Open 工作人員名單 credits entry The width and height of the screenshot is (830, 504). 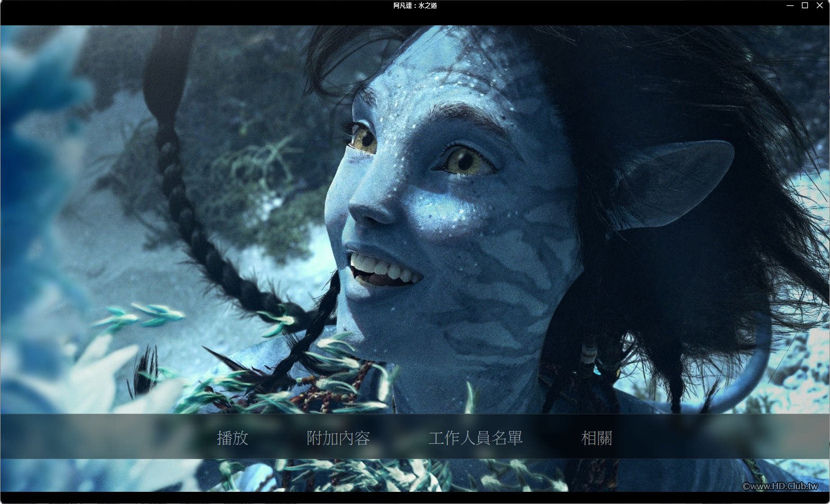475,438
